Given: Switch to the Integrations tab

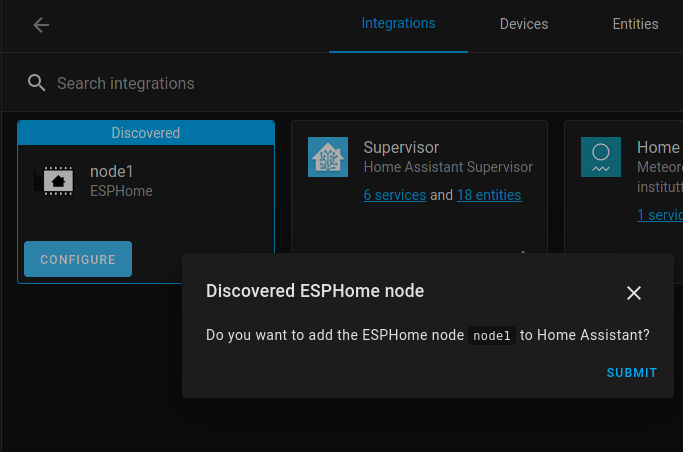Looking at the screenshot, I should (x=398, y=24).
